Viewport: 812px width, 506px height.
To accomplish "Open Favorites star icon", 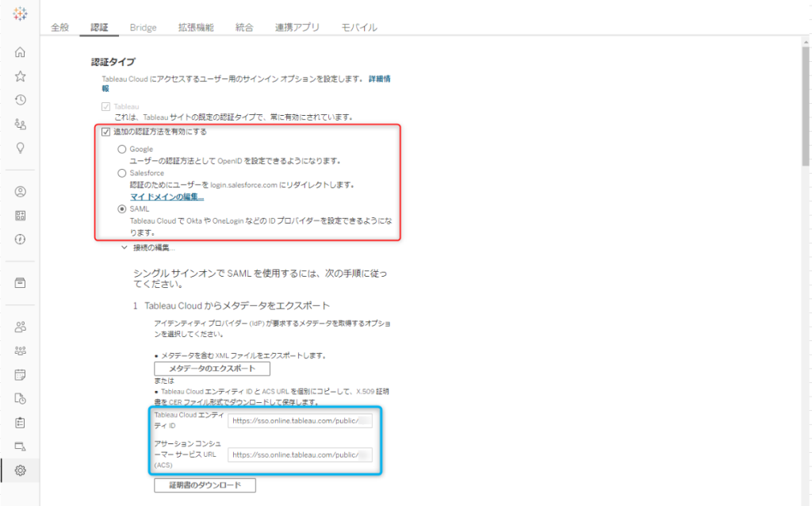I will (20, 76).
